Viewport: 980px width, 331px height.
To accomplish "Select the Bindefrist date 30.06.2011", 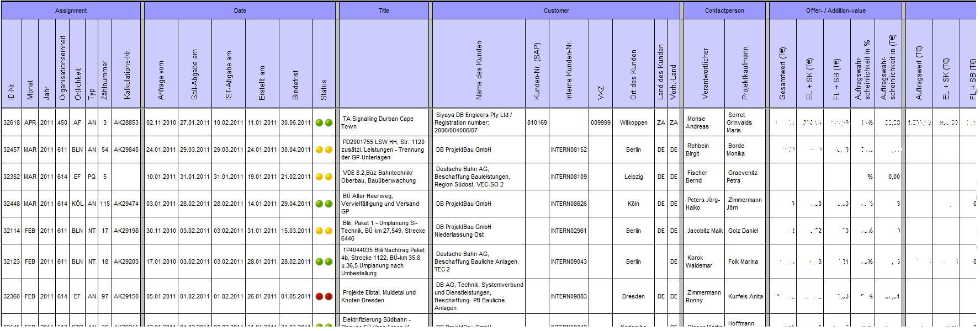I will point(296,122).
